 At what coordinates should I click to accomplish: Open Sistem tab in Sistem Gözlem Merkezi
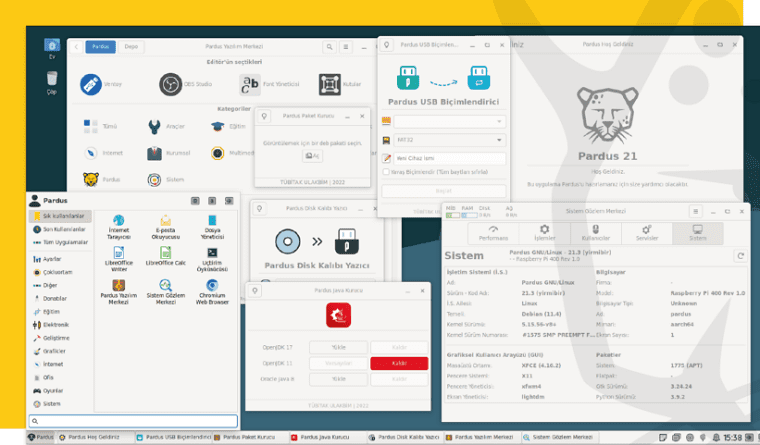(x=697, y=233)
